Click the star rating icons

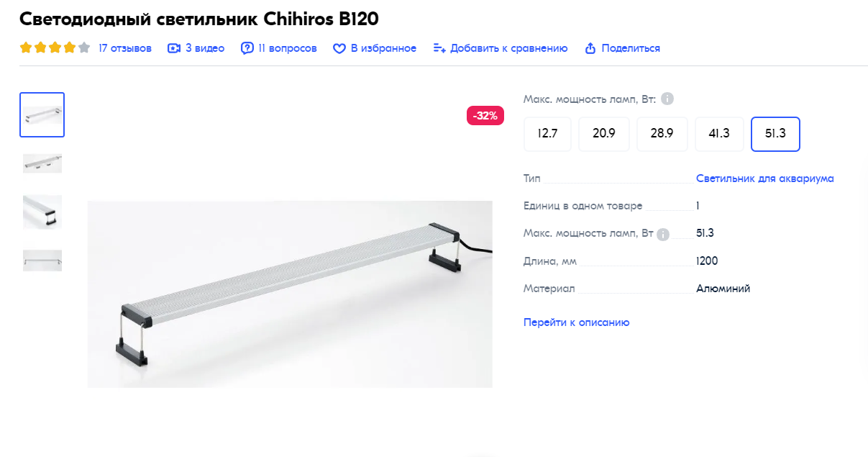point(55,48)
